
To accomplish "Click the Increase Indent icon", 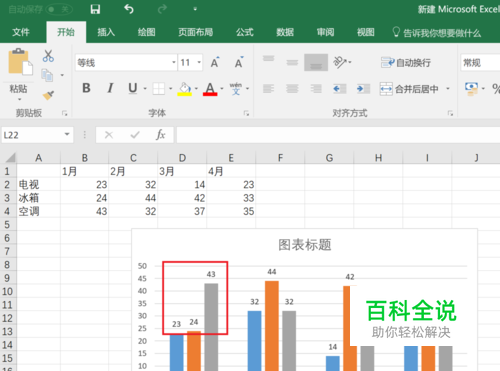I will coord(363,89).
